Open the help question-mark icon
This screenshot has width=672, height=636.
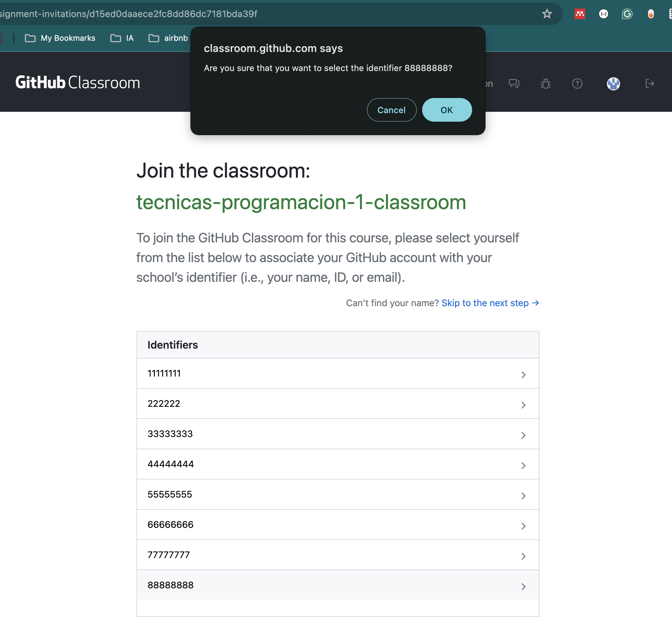pos(577,84)
